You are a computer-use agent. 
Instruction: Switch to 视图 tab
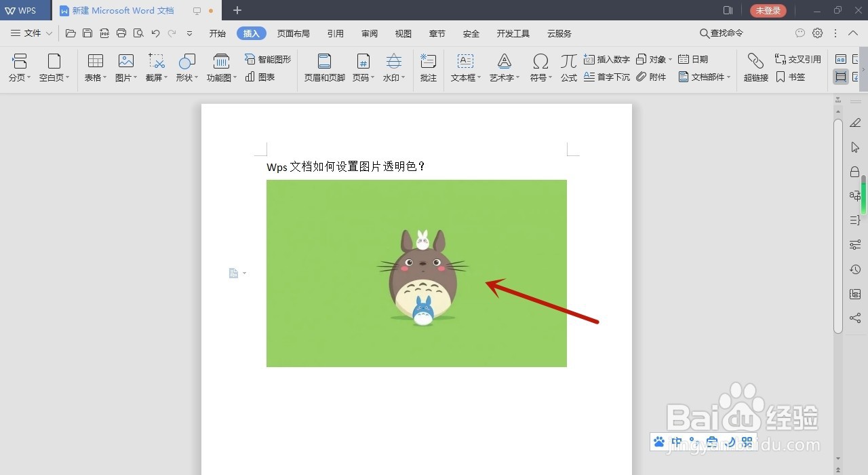[403, 33]
